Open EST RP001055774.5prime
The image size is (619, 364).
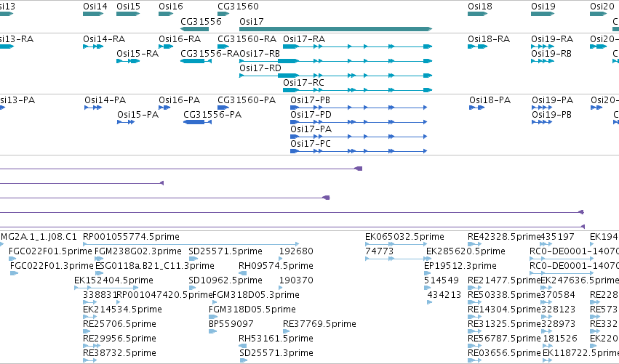tap(131, 237)
